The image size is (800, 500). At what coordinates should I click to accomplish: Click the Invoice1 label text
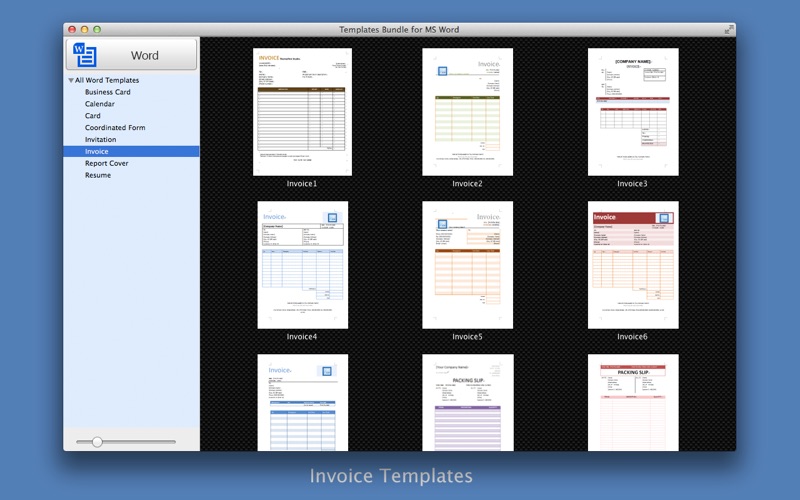point(302,184)
